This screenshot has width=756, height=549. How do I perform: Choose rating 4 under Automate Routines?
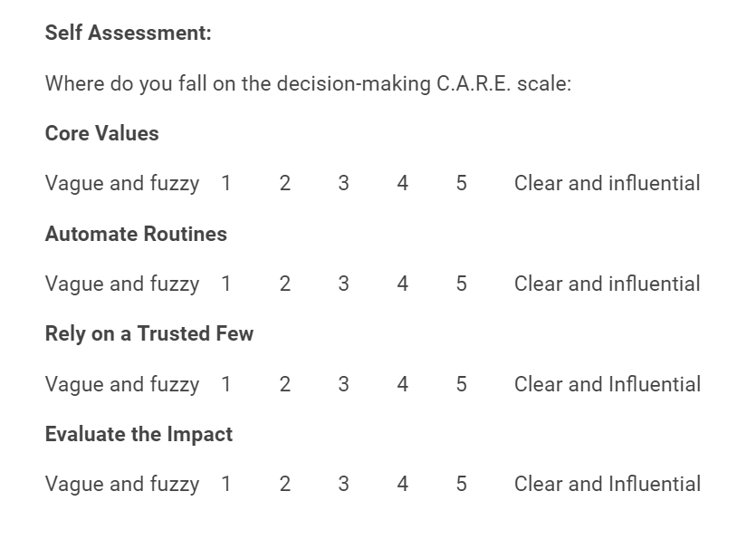click(x=403, y=284)
